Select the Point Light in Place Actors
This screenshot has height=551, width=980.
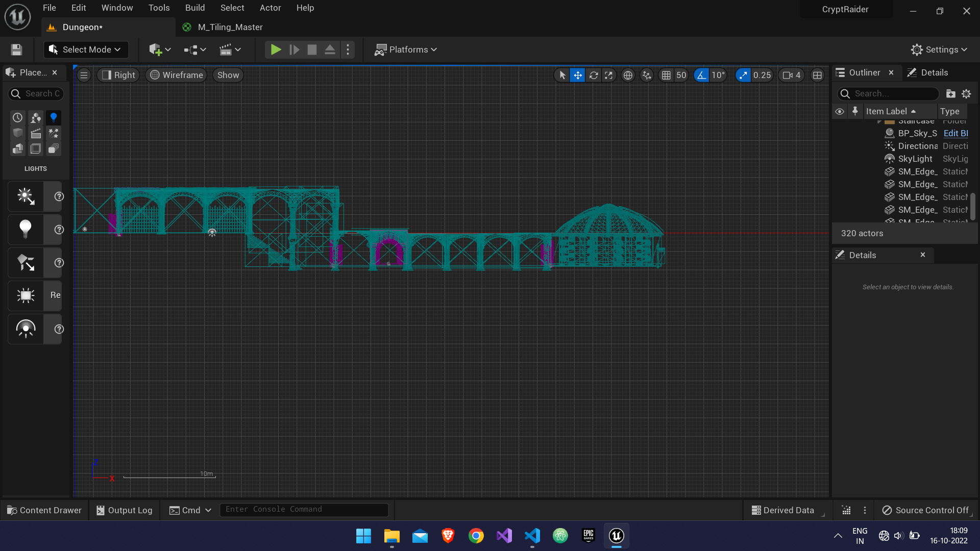(x=26, y=230)
